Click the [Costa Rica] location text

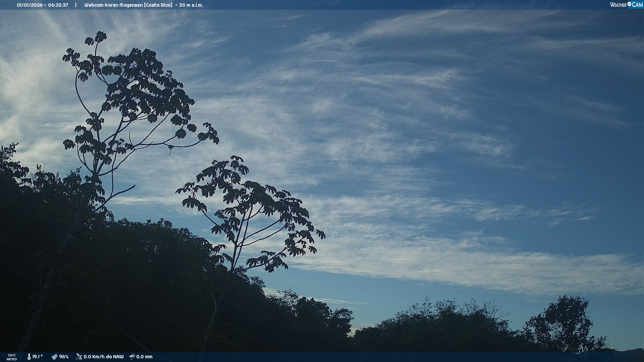pos(158,5)
